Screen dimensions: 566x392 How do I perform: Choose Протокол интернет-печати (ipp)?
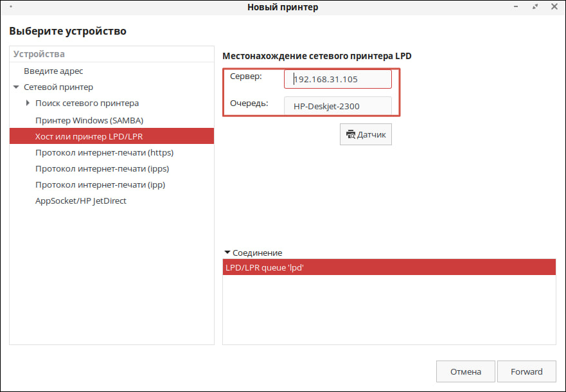click(100, 184)
